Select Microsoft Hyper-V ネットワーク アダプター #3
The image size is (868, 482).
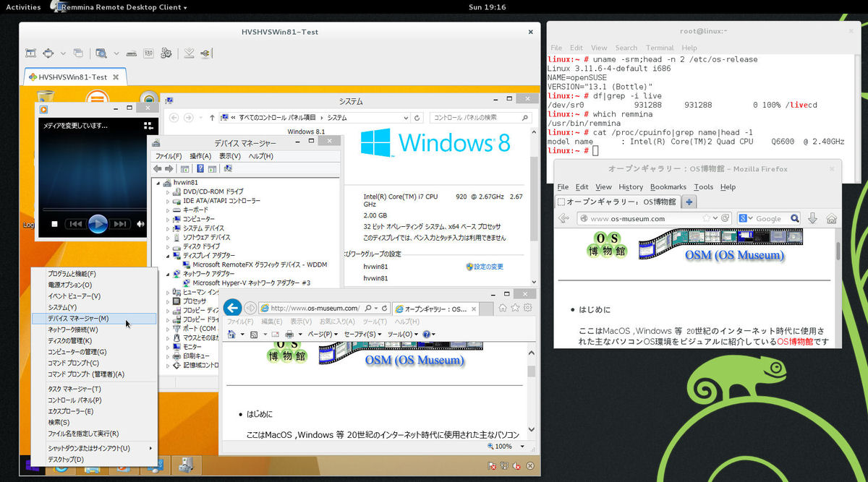coord(245,283)
